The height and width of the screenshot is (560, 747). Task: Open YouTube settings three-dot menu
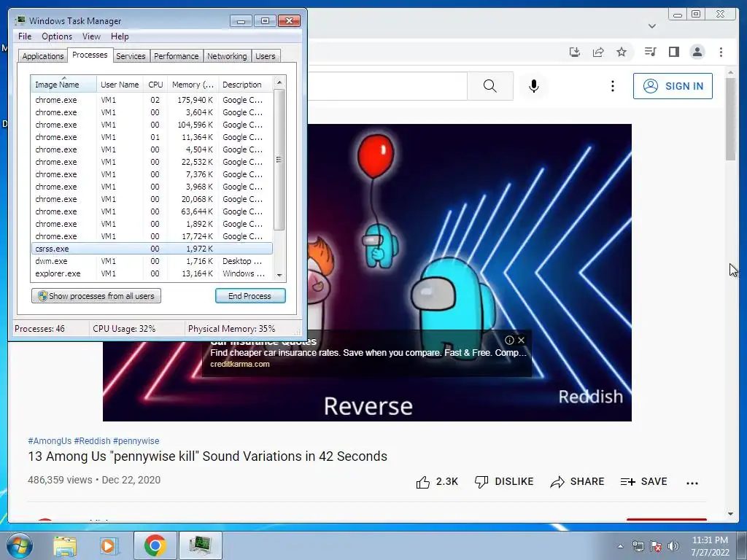(612, 86)
